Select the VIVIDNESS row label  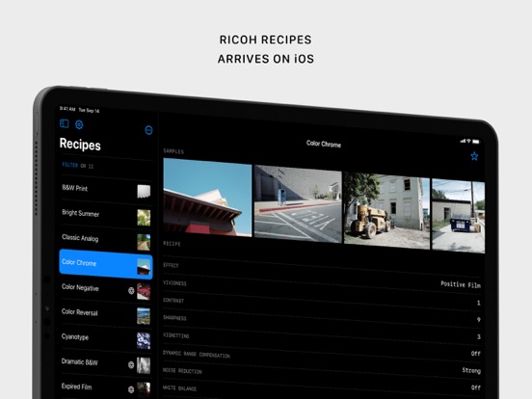(x=174, y=283)
